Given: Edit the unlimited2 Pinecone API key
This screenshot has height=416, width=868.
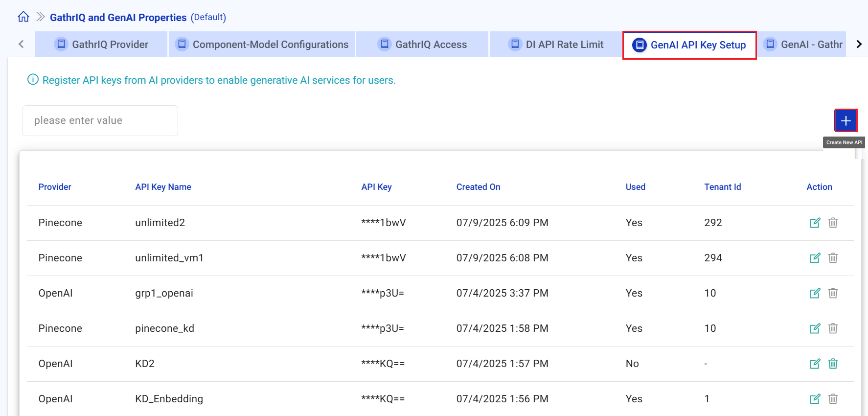Looking at the screenshot, I should 815,223.
